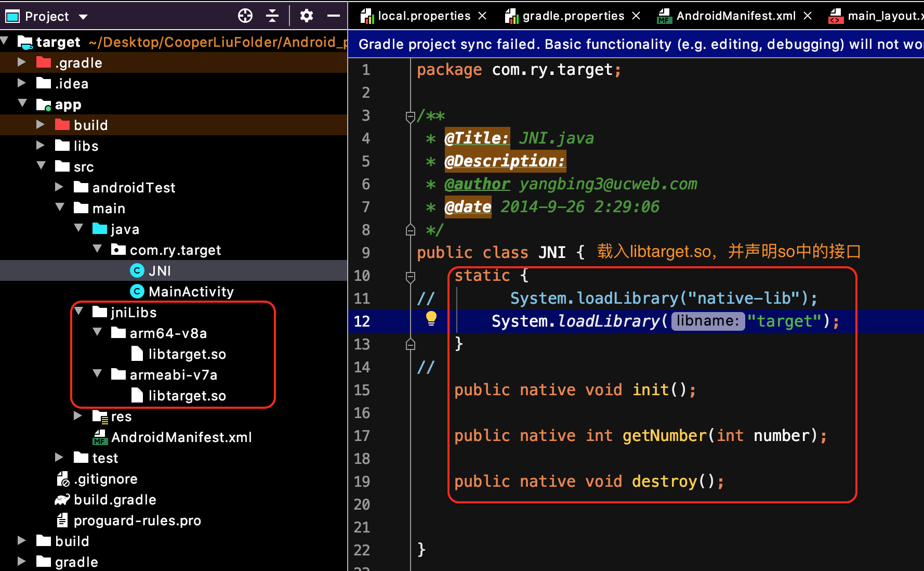Viewport: 924px width, 571px height.
Task: Collapse the src folder
Action: tap(41, 165)
